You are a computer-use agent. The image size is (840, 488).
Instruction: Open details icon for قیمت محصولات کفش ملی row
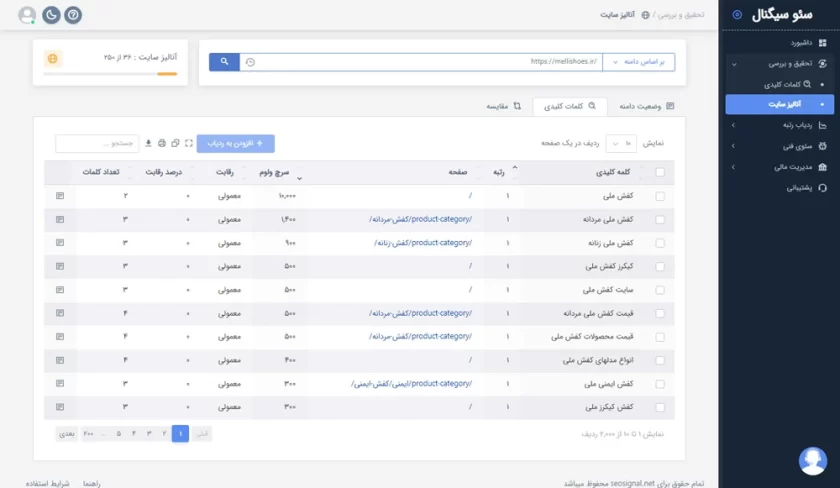tap(60, 336)
